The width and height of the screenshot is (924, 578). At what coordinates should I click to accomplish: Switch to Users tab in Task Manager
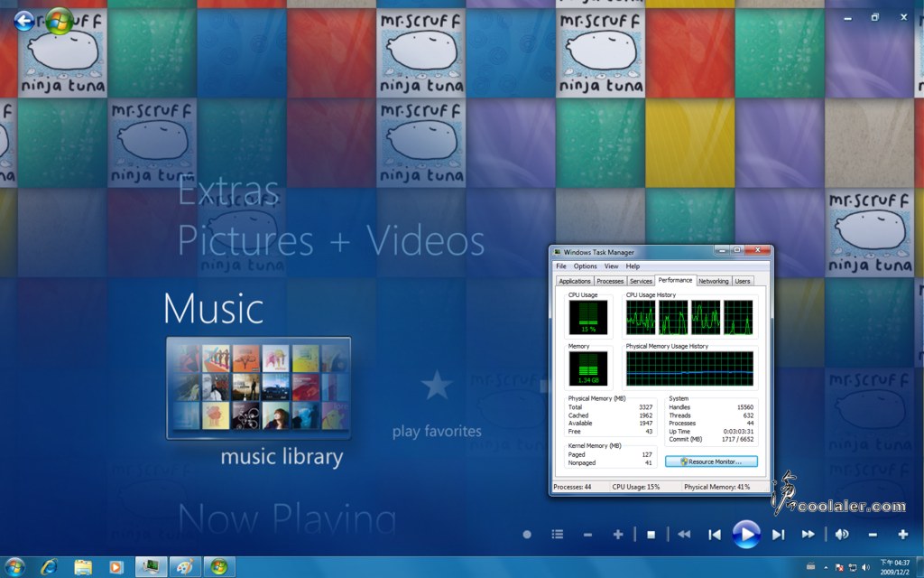click(743, 282)
